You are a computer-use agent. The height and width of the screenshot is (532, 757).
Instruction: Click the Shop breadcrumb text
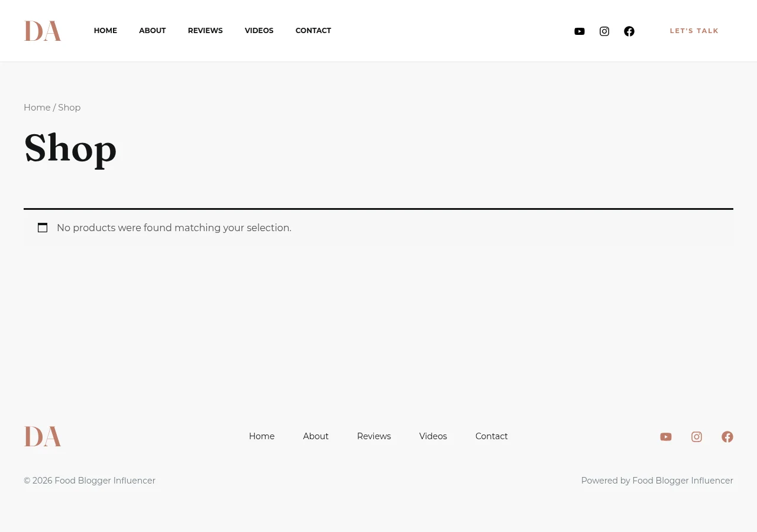point(69,108)
